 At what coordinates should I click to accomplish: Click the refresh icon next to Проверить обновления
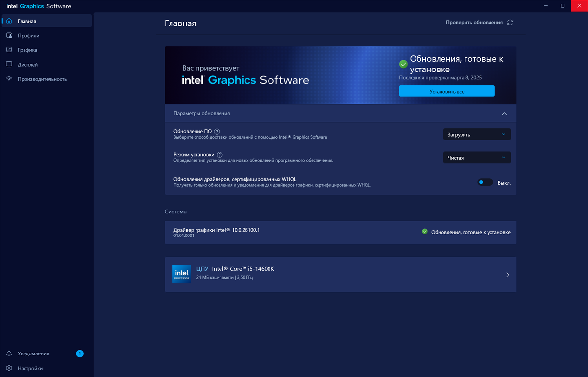[510, 22]
